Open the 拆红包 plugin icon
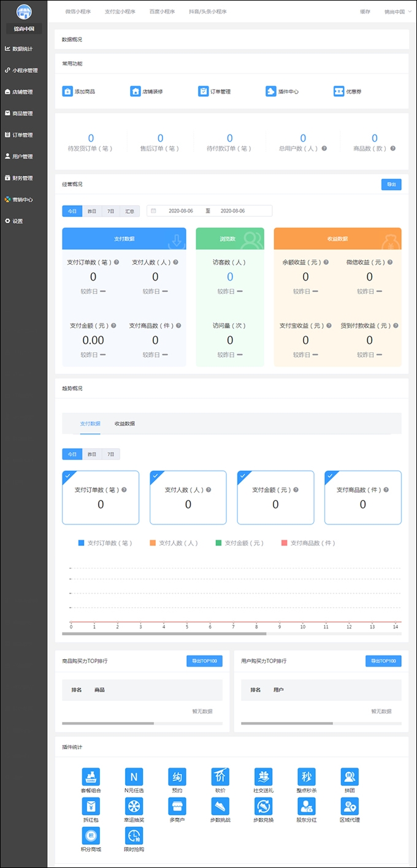Screen dimensions: 417x868 click(91, 806)
